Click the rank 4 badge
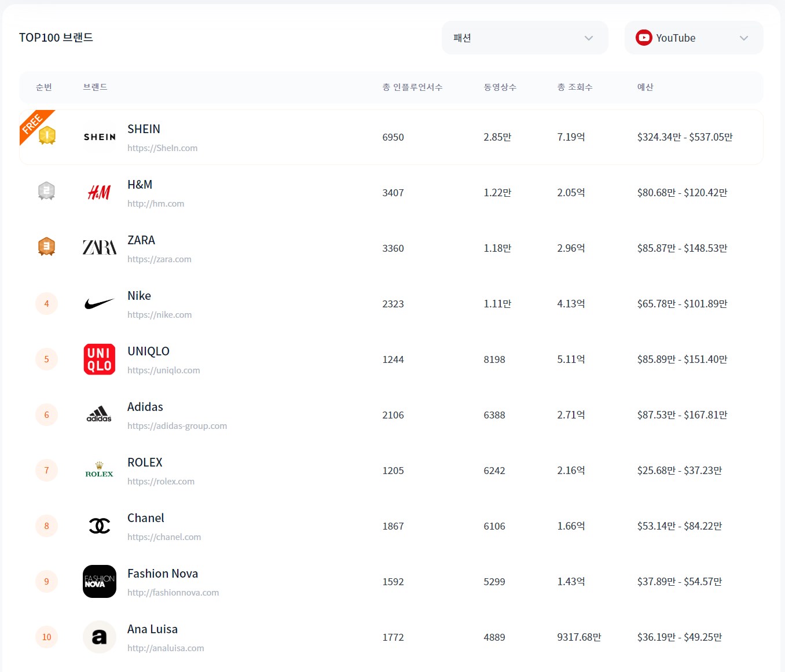785x672 pixels. point(46,303)
